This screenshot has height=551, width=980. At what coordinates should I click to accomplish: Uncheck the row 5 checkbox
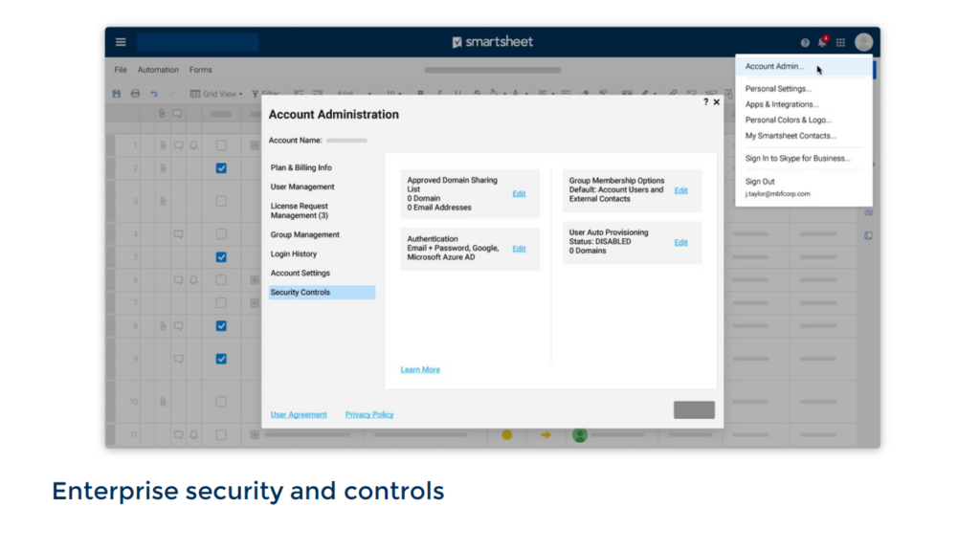pos(221,256)
